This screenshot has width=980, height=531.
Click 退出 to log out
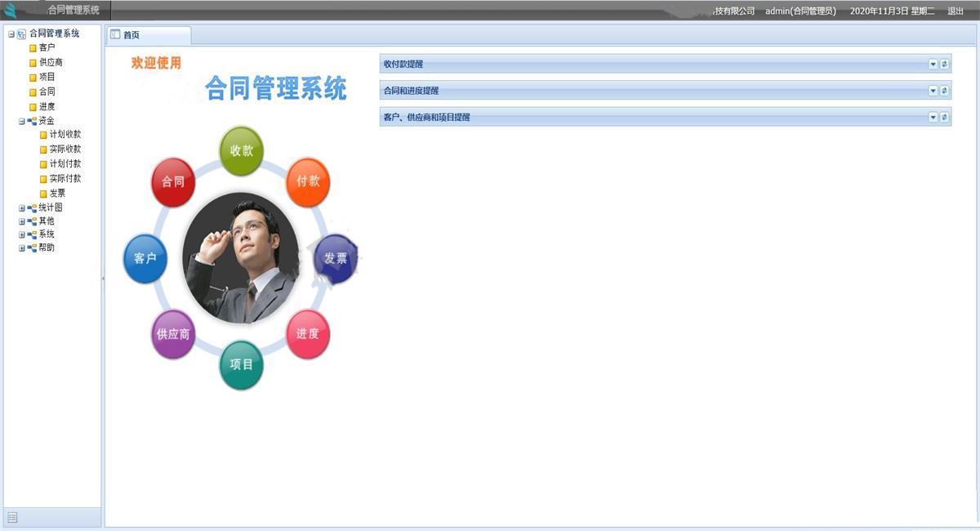click(x=955, y=11)
